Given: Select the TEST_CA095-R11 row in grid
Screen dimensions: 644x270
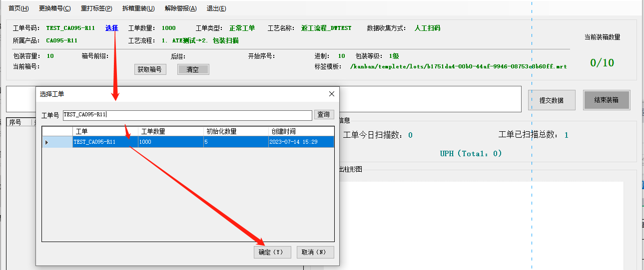Looking at the screenshot, I should point(105,142).
